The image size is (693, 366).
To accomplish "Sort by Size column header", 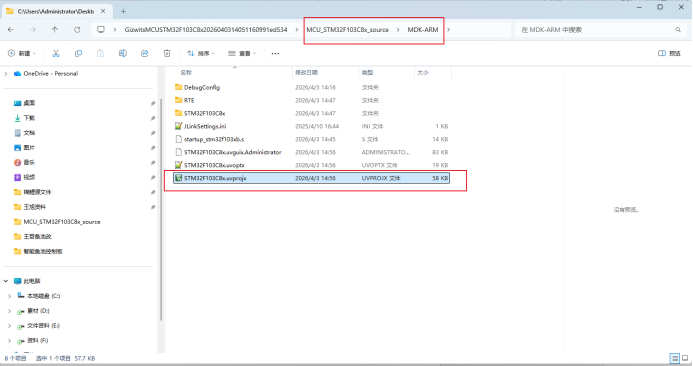I will click(423, 72).
